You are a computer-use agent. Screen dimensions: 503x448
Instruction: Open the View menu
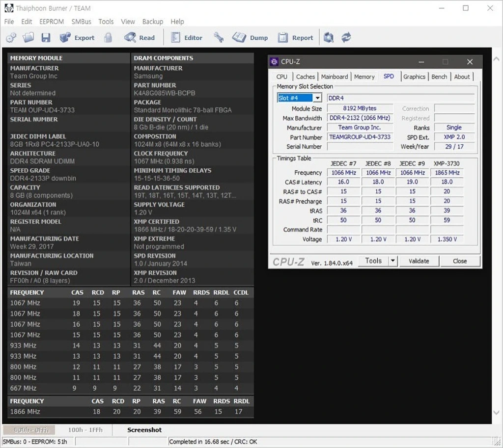point(128,22)
